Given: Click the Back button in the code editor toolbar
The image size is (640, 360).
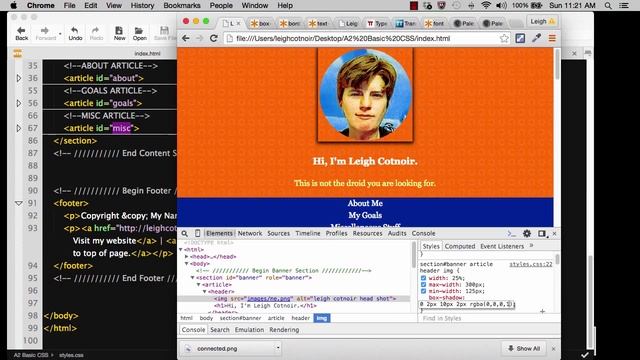Looking at the screenshot, I should click(x=22, y=33).
